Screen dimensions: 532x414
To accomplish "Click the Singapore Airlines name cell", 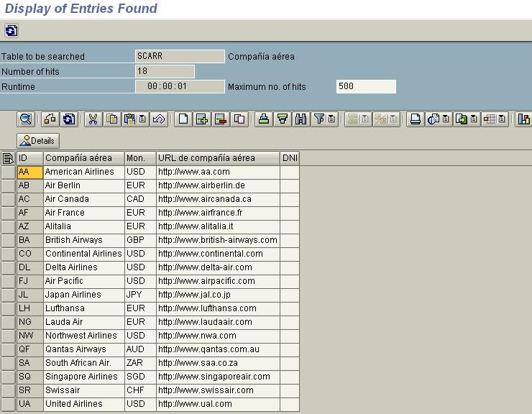I will pos(84,377).
